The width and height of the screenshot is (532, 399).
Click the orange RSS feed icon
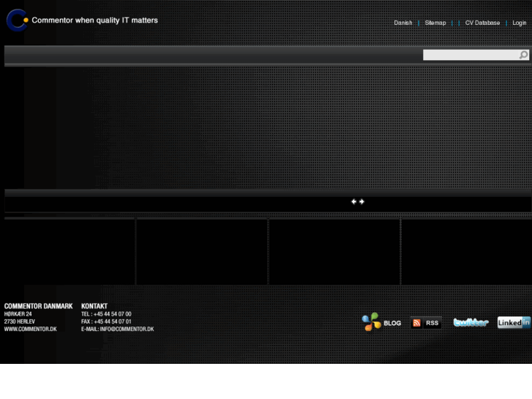(416, 323)
